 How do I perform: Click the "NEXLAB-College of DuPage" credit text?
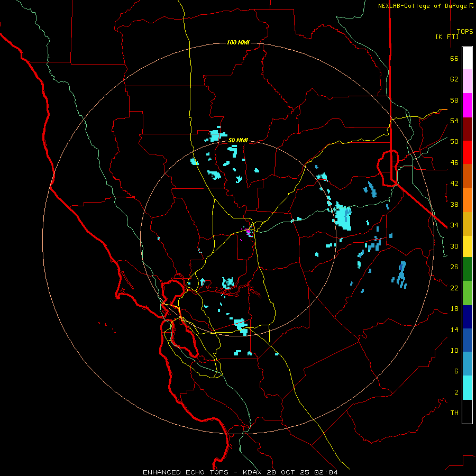click(x=422, y=6)
